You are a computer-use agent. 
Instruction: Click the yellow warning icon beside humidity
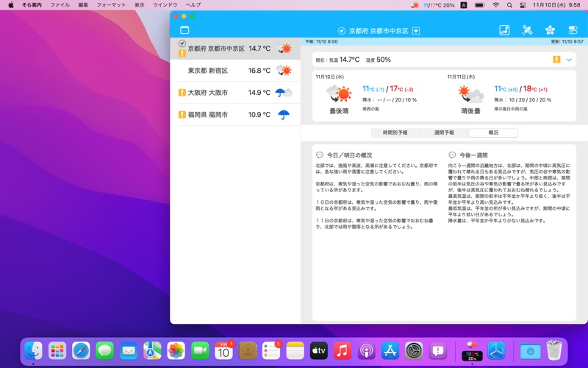556,60
